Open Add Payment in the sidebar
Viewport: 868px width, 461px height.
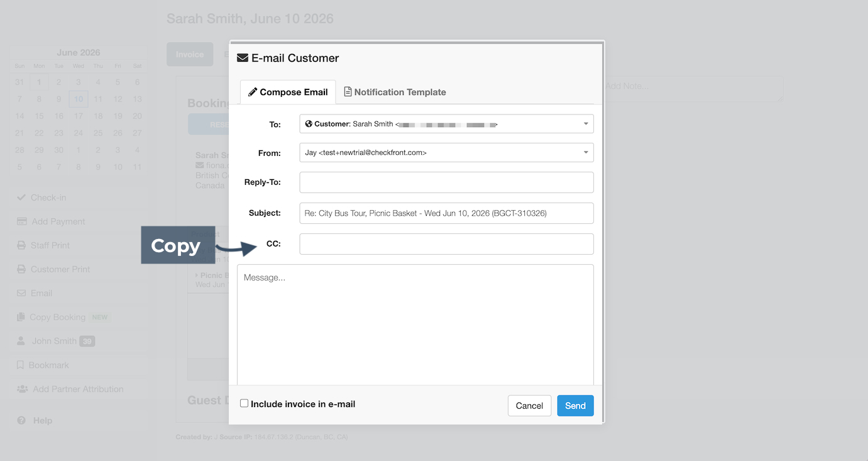pyautogui.click(x=79, y=221)
